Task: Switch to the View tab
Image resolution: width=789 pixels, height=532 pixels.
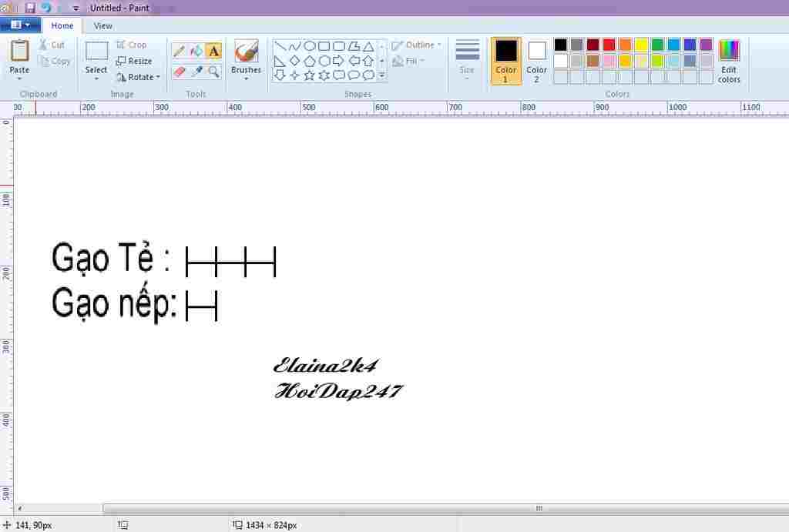Action: click(103, 25)
